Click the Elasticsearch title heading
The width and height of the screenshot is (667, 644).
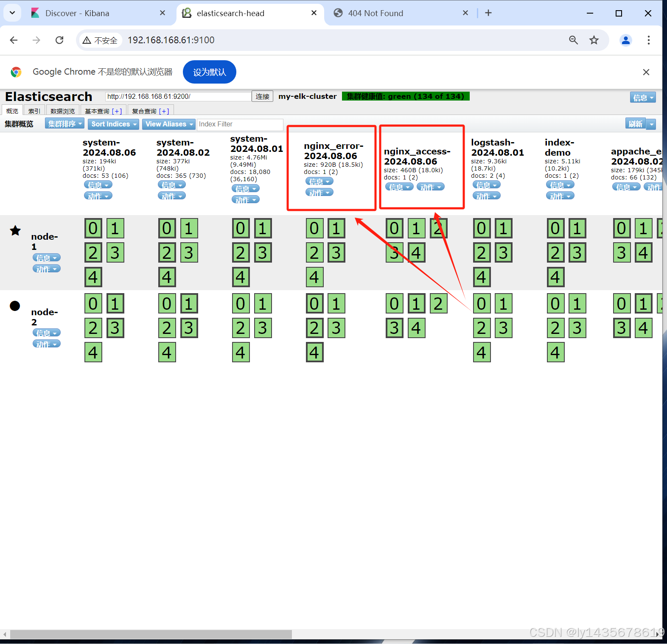(48, 97)
